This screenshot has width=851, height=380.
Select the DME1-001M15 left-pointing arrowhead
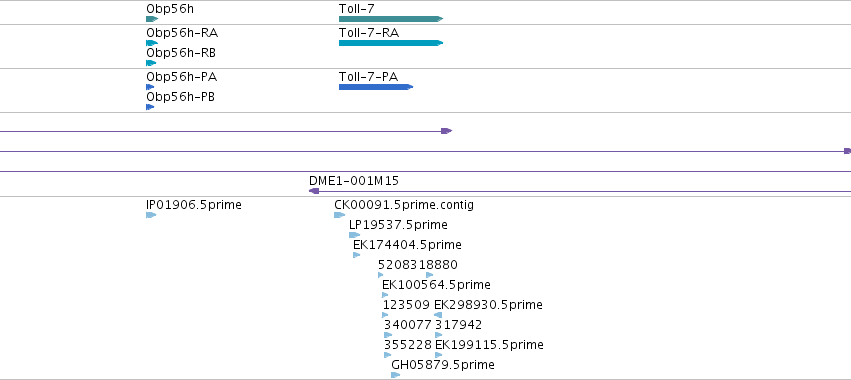[314, 191]
